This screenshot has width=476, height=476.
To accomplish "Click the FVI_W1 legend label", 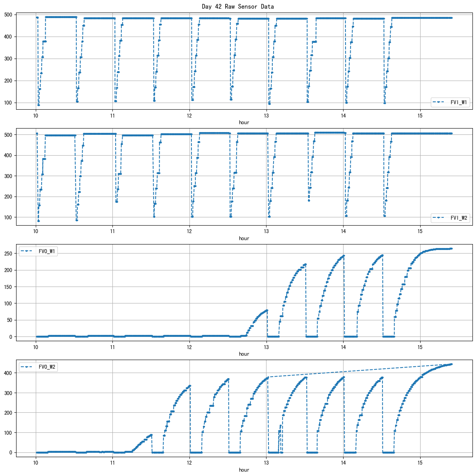I will (x=459, y=102).
